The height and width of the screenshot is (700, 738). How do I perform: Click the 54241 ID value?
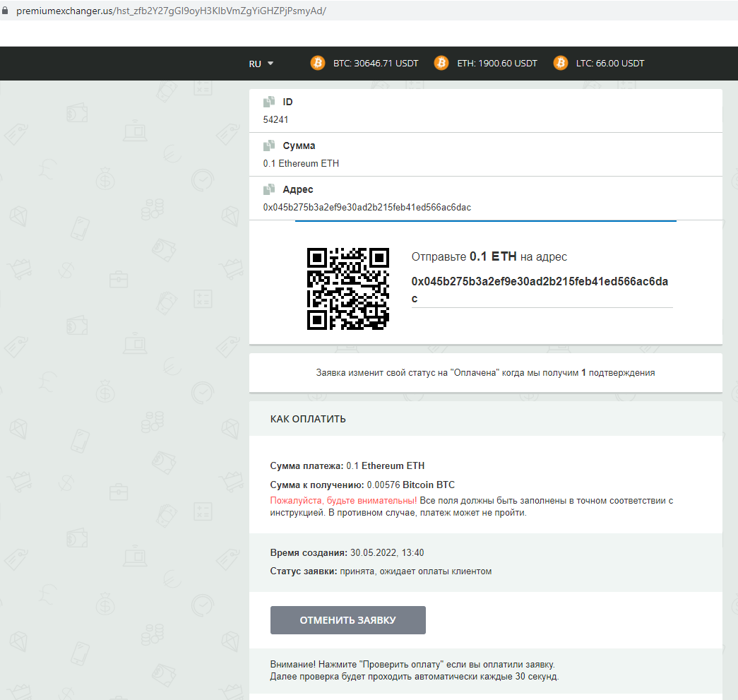(275, 119)
